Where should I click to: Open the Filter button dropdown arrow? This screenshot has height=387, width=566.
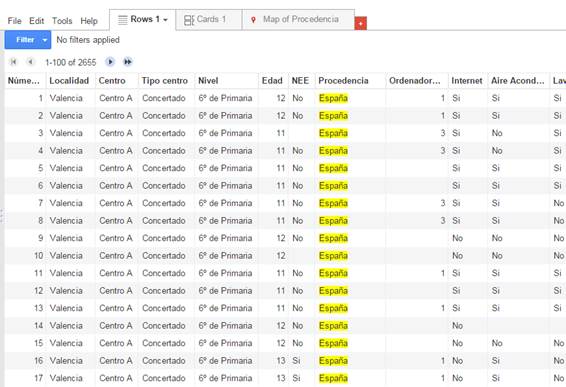pos(45,40)
